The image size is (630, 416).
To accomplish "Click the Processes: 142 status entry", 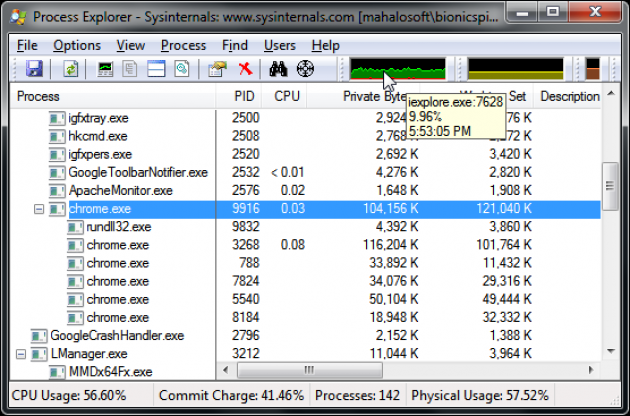I will pos(357,396).
